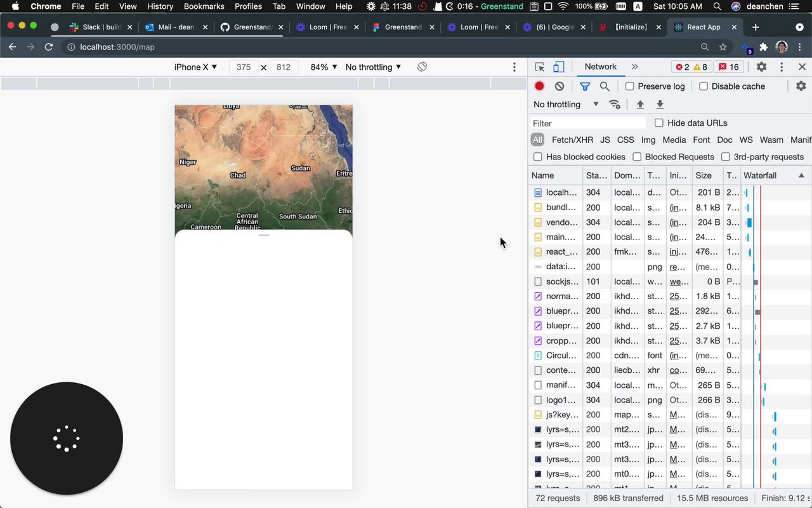Image resolution: width=812 pixels, height=508 pixels.
Task: Reload the localhost page
Action: (x=48, y=47)
